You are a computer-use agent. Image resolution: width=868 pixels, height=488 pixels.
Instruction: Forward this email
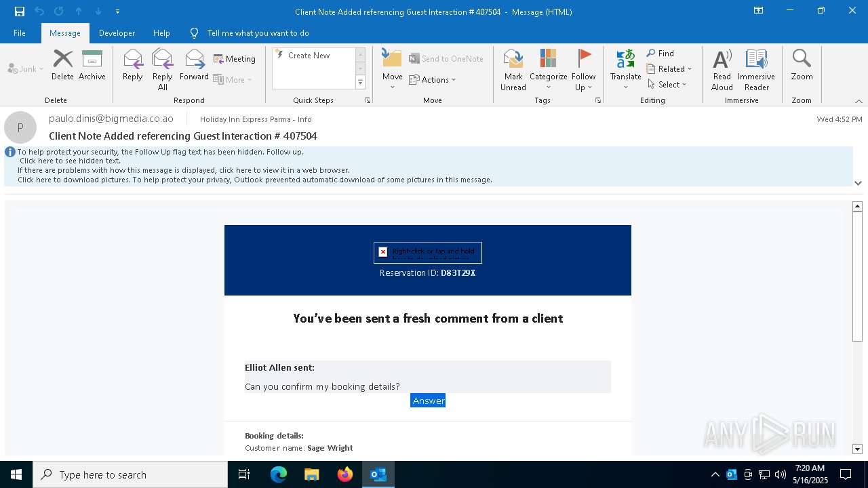point(194,65)
